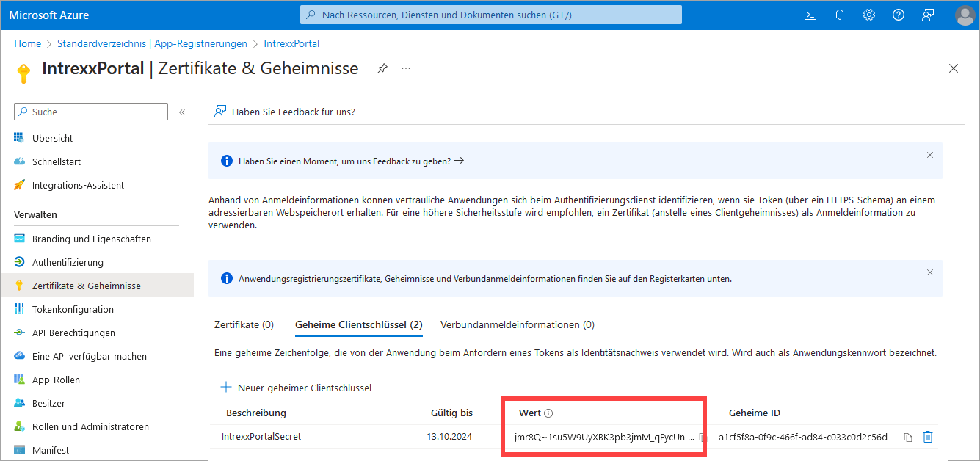Switch to Geheime Clientschlüssel (2) tab
Screen dimensions: 980x461
[358, 324]
